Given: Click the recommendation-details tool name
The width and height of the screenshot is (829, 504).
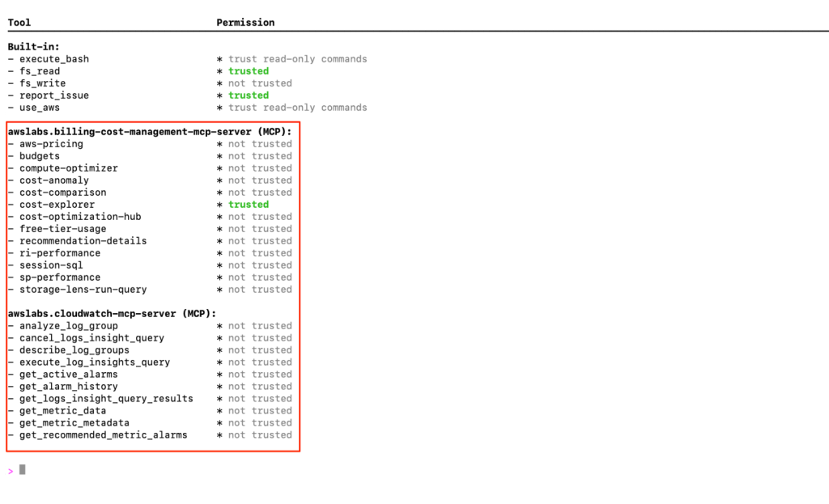Looking at the screenshot, I should (x=83, y=241).
